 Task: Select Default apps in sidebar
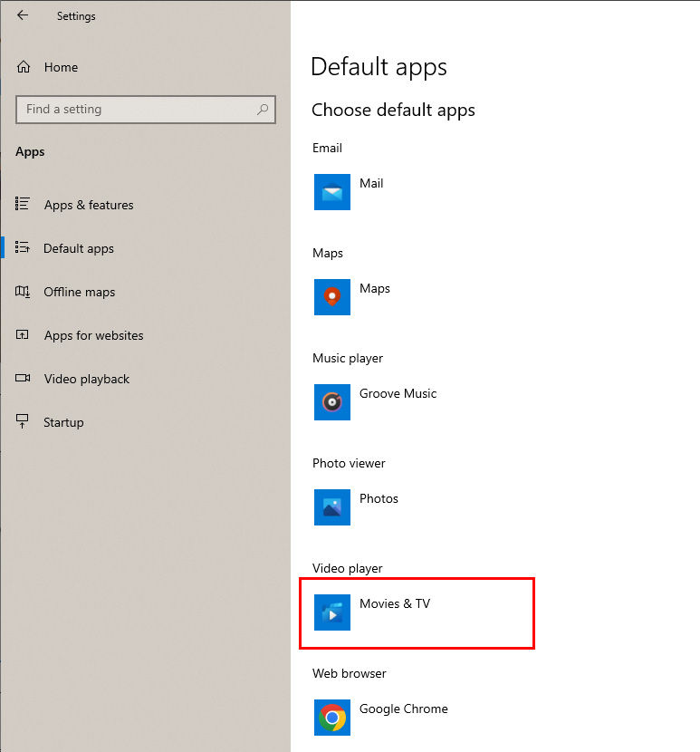point(79,248)
